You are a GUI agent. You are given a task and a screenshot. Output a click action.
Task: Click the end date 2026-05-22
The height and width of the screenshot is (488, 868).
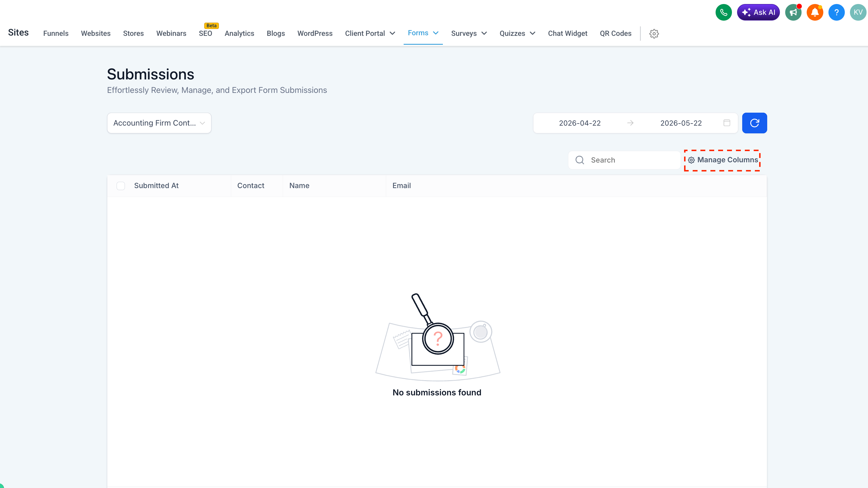tap(681, 123)
